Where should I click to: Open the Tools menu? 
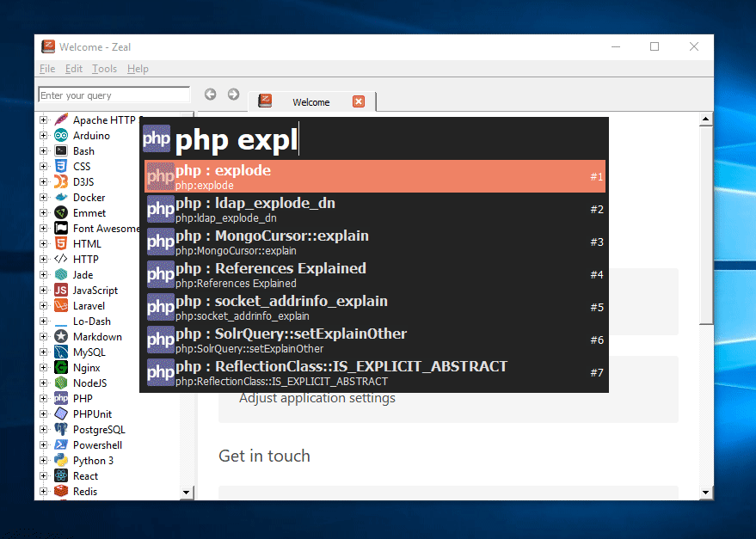[105, 69]
